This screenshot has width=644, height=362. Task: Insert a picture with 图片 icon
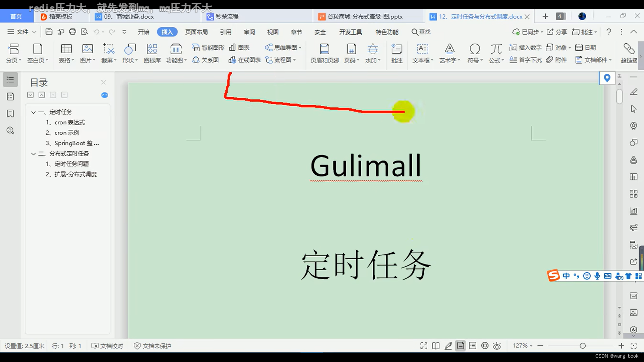(88, 54)
